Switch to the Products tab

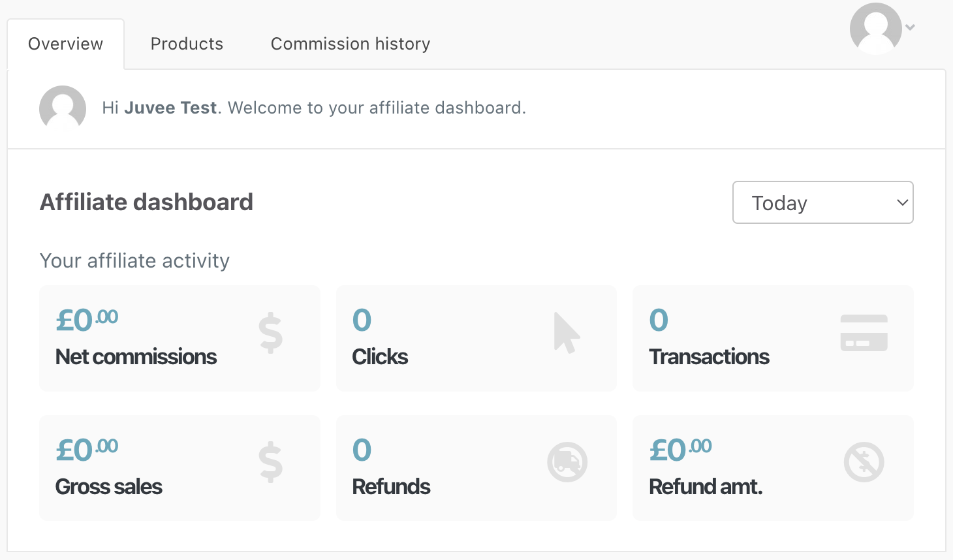tap(187, 44)
